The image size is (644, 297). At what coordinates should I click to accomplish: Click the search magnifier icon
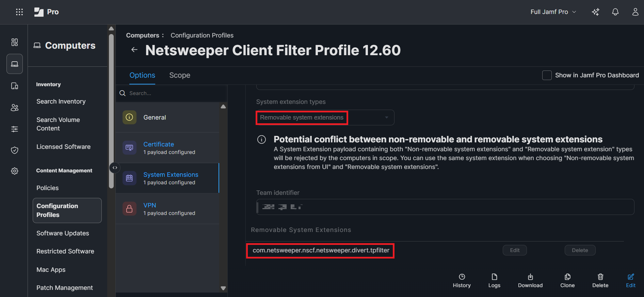[123, 93]
